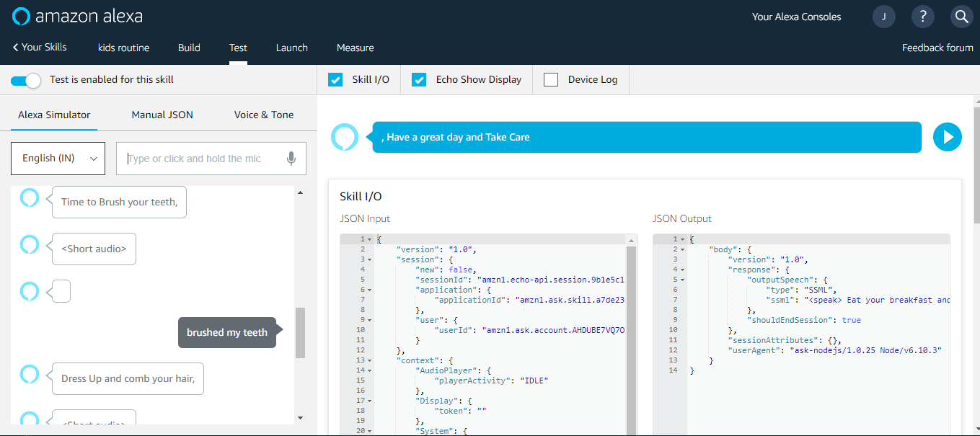Image resolution: width=980 pixels, height=436 pixels.
Task: Click the microphone icon in input box
Action: pyautogui.click(x=291, y=159)
